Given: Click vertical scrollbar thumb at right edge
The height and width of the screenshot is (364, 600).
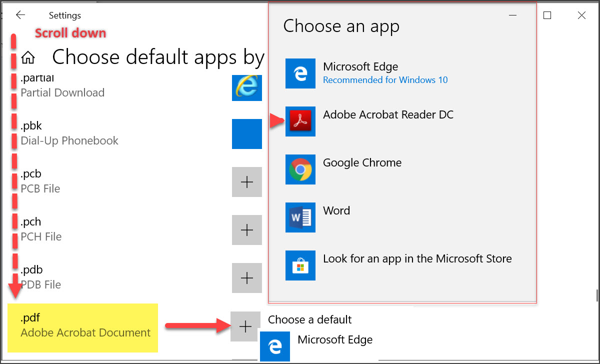Looking at the screenshot, I should pos(597,295).
